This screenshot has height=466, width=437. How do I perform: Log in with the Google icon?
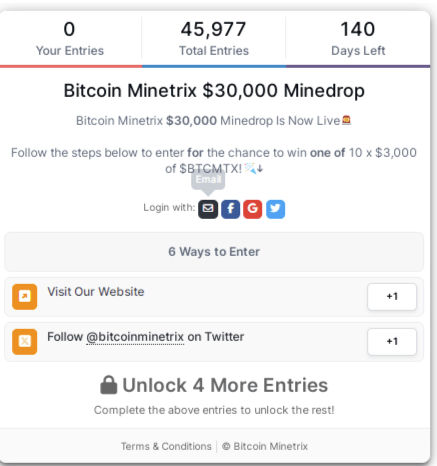252,209
